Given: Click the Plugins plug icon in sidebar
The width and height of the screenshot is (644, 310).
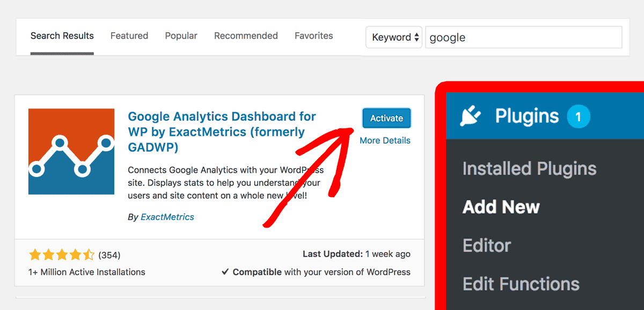Looking at the screenshot, I should [471, 116].
